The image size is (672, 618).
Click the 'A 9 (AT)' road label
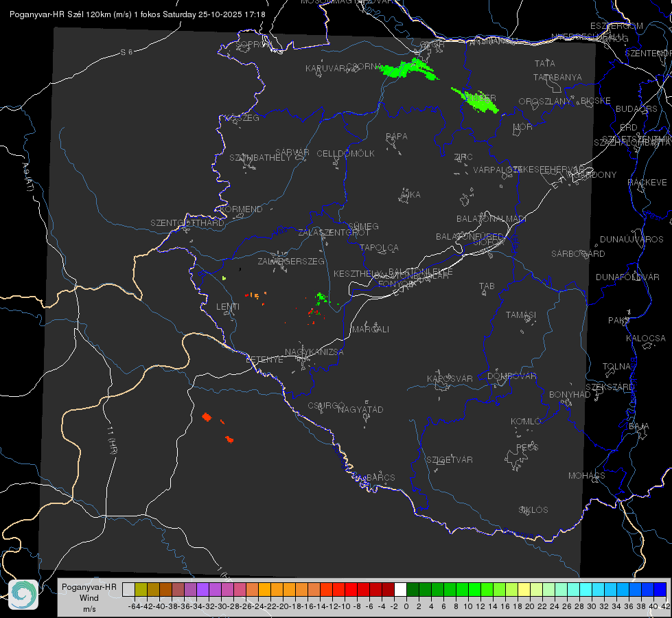click(x=27, y=176)
